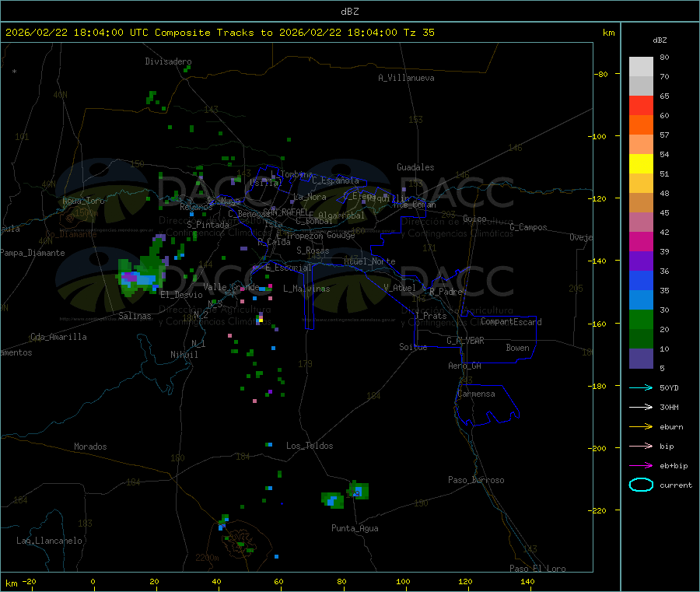Image resolution: width=700 pixels, height=592 pixels.
Task: Click the white 30HM track arrow in legend
Action: tap(641, 407)
